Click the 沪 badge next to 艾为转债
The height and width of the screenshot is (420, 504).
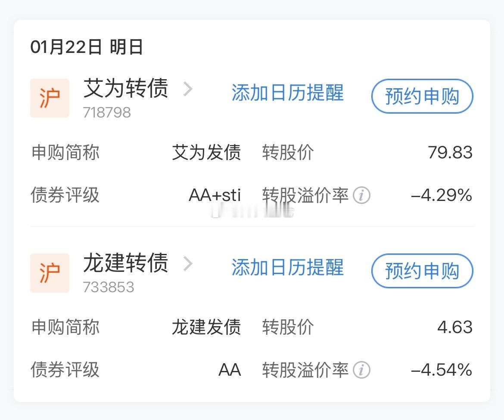tap(49, 98)
